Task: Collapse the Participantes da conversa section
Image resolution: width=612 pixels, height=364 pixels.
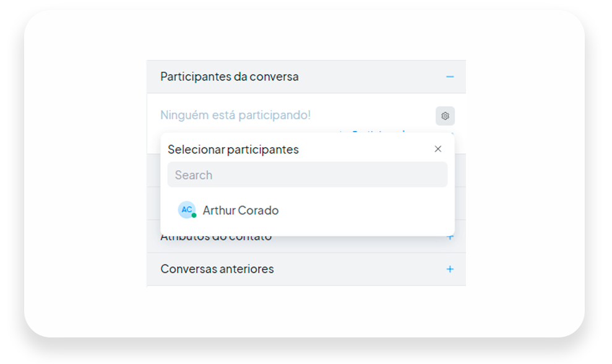Action: tap(450, 77)
